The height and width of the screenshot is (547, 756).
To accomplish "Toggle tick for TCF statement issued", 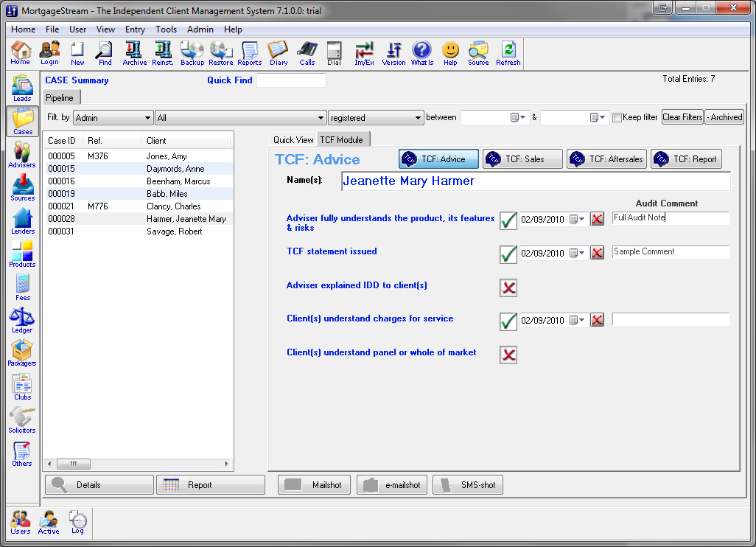I will [508, 254].
